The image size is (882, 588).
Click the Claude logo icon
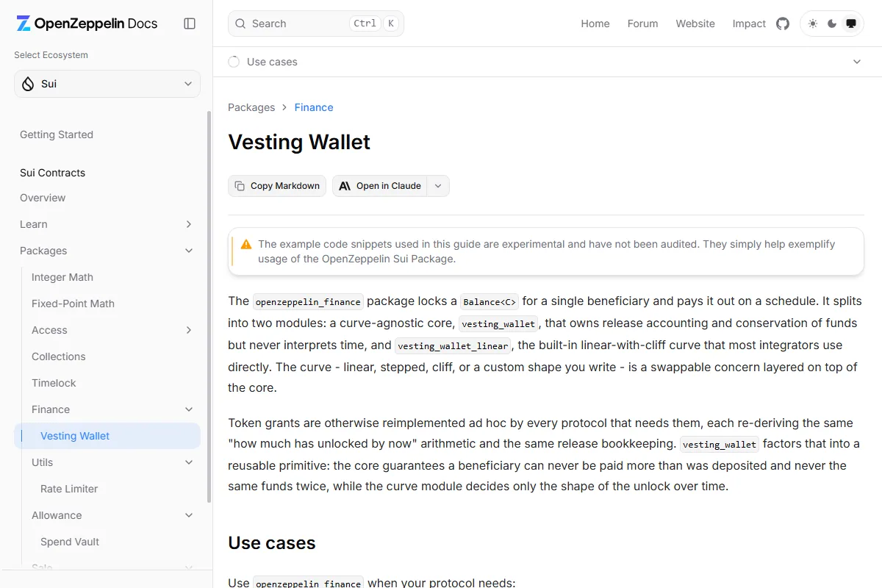[x=345, y=186]
